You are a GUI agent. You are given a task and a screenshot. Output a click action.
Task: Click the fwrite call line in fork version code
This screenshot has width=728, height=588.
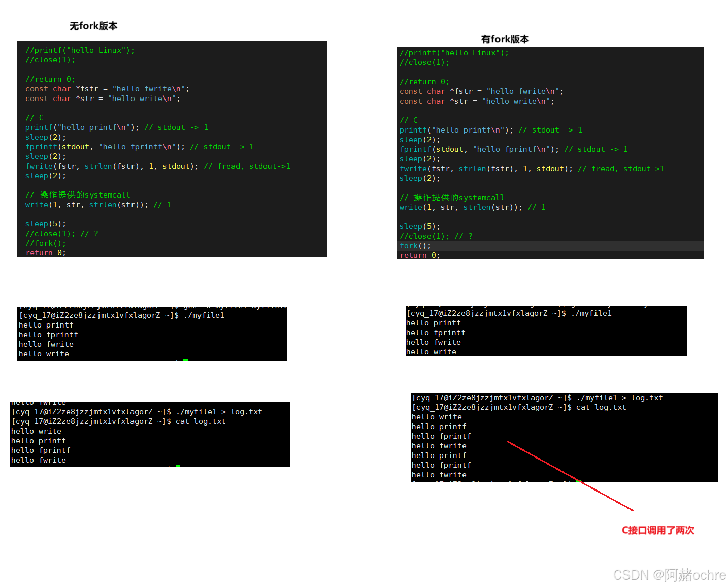531,169
